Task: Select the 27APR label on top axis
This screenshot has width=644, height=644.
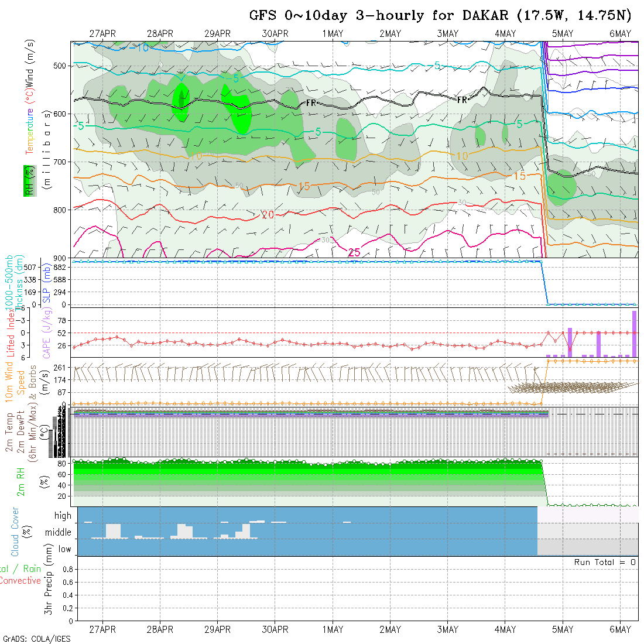Action: tap(102, 33)
